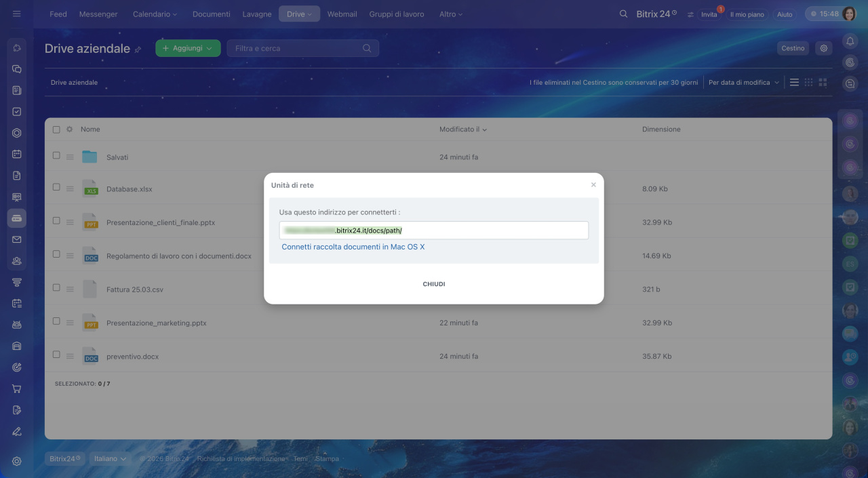Toggle the select-all checkbox in header
The image size is (868, 478).
coord(56,129)
